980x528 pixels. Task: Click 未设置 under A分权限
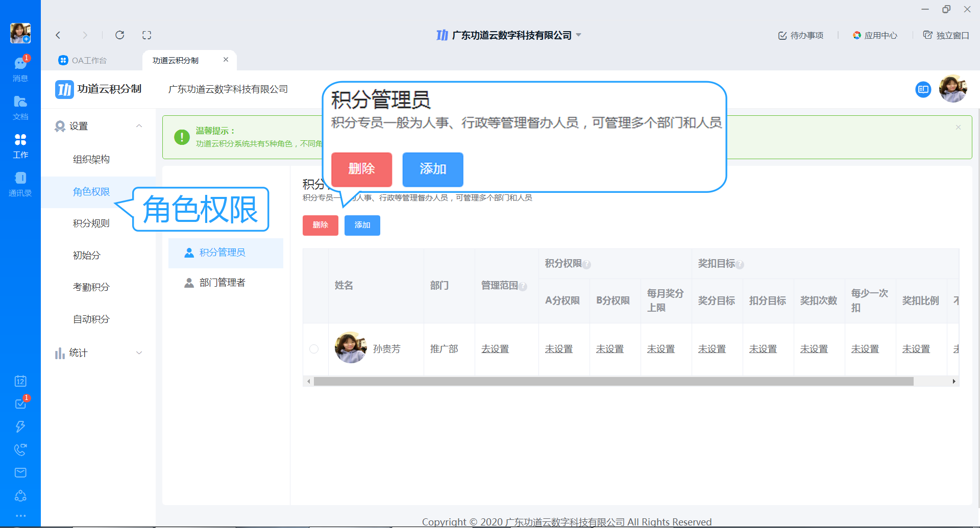click(559, 349)
